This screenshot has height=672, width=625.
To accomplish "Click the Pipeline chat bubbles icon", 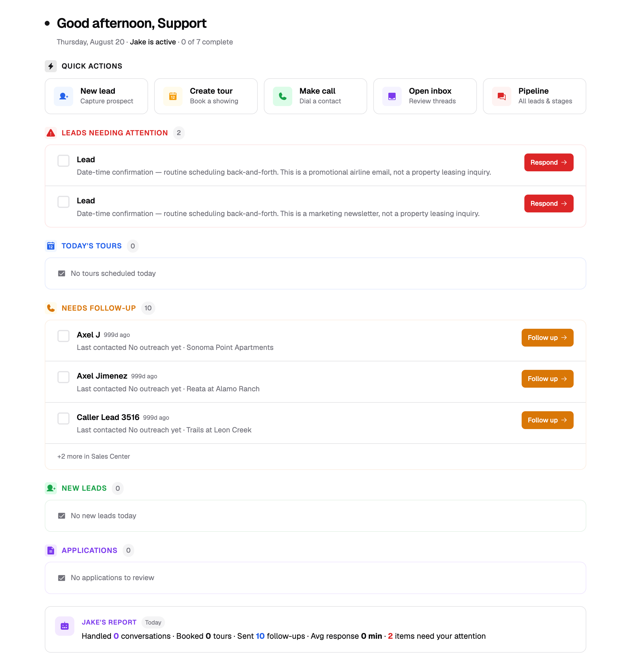I will [501, 96].
